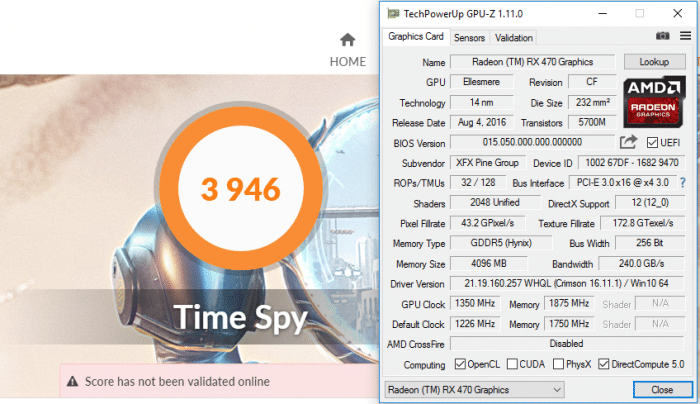This screenshot has width=700, height=404.
Task: Click the Device ID value 1002 67DF - 1682 9470
Action: coord(631,163)
